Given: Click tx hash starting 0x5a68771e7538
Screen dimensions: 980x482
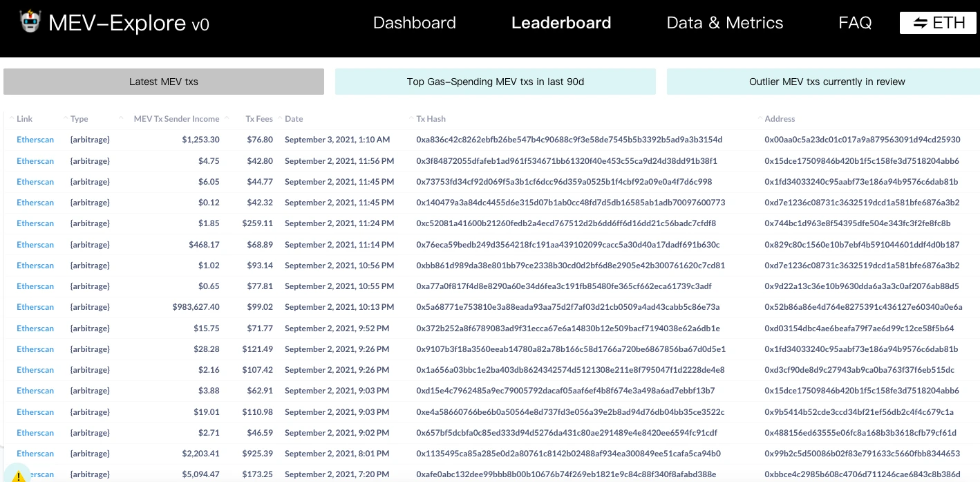Looking at the screenshot, I should click(568, 307).
